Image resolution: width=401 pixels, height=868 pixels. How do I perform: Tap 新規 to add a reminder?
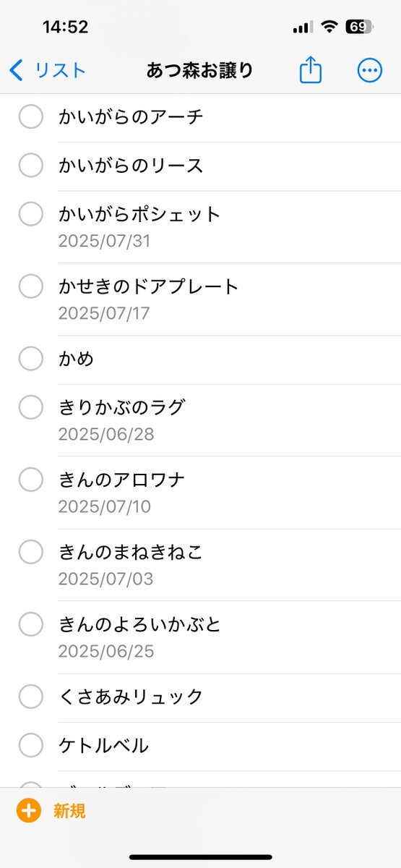tap(69, 811)
